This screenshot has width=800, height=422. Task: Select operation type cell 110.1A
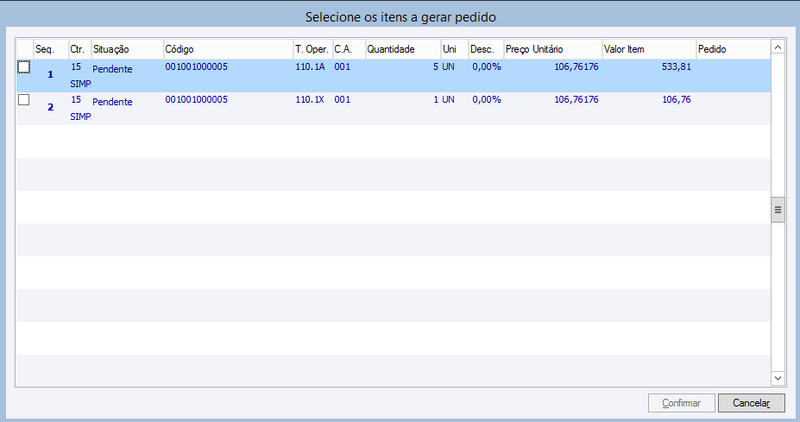pyautogui.click(x=310, y=67)
